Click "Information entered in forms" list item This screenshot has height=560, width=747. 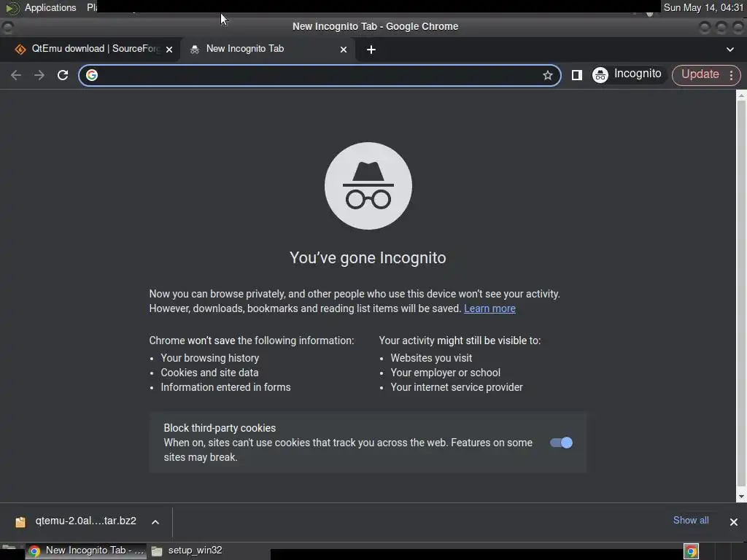(225, 388)
